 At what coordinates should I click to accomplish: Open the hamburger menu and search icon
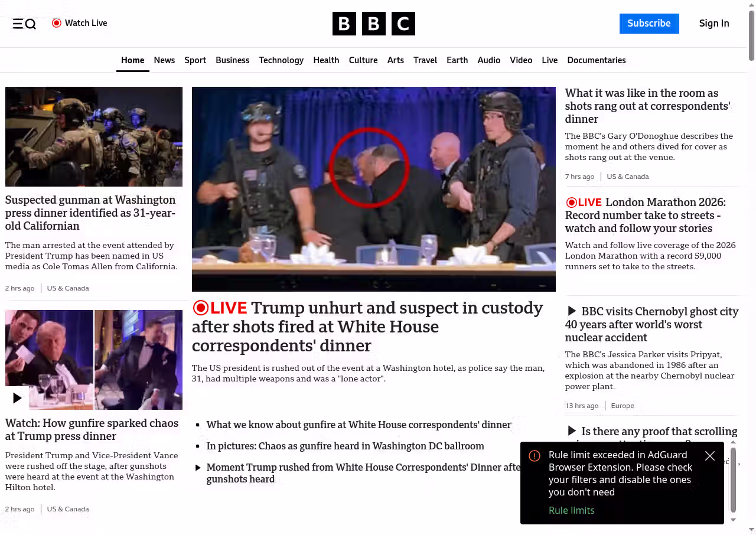coord(24,24)
